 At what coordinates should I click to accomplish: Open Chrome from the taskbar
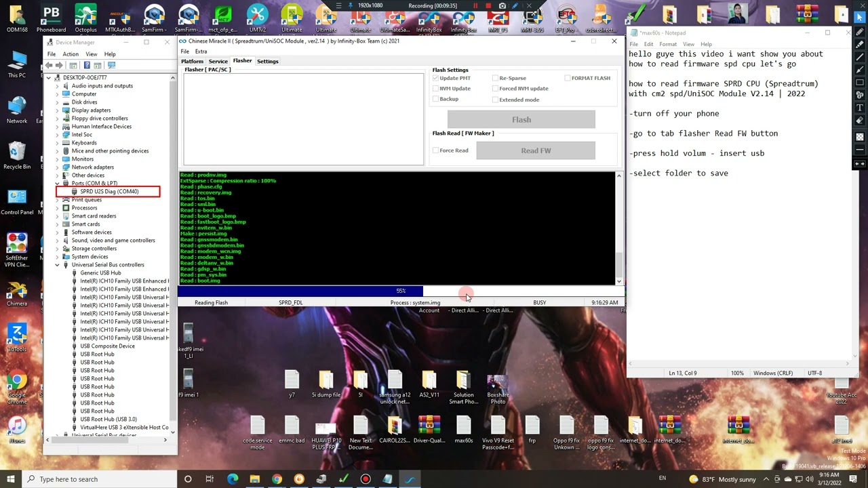(x=277, y=479)
